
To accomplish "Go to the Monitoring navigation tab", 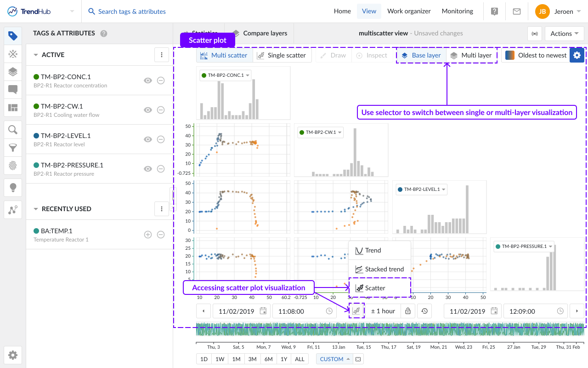I will click(457, 11).
